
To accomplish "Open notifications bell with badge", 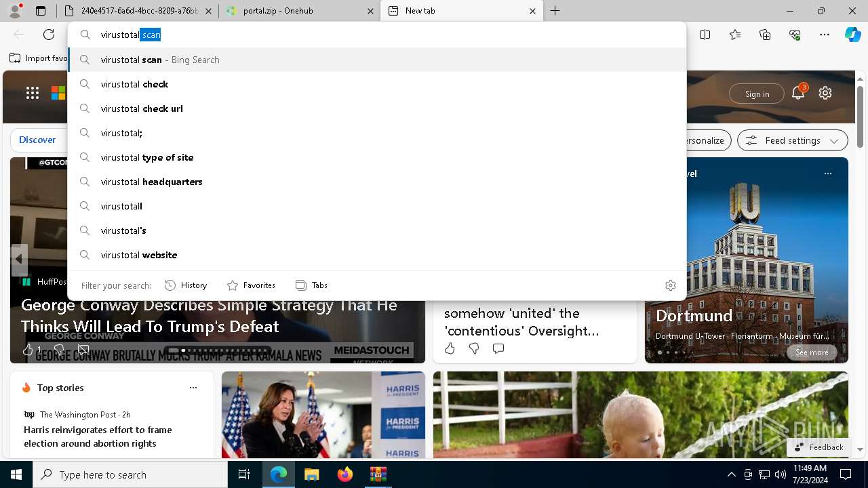I will [x=799, y=93].
